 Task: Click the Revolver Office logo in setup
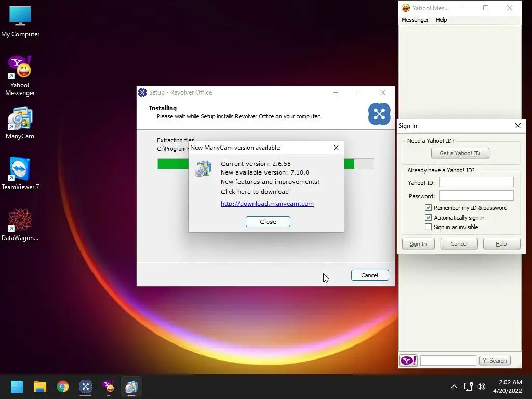pyautogui.click(x=379, y=114)
